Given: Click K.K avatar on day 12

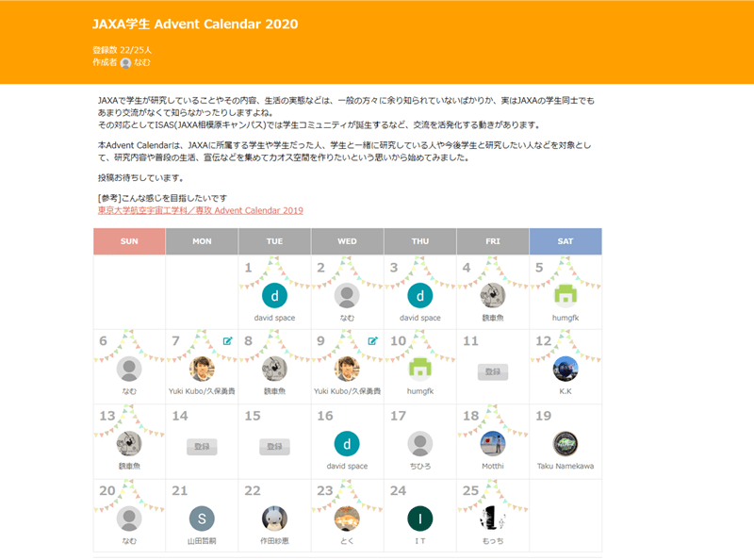Looking at the screenshot, I should [x=565, y=369].
